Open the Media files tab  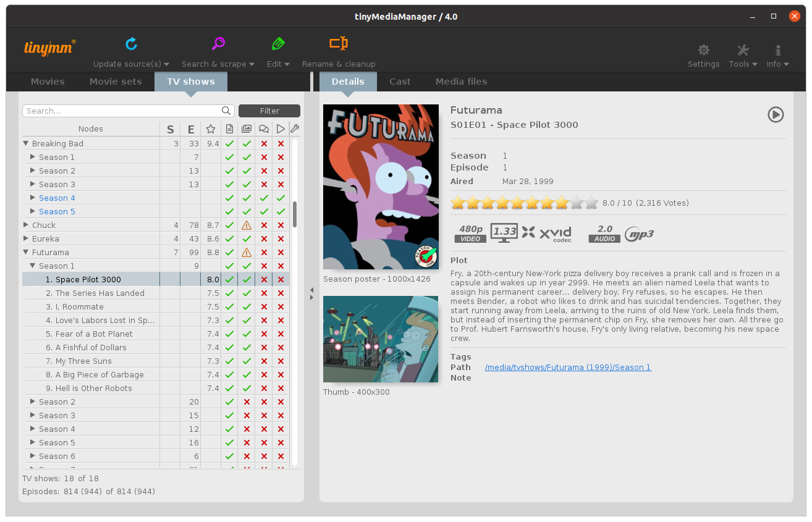click(461, 82)
